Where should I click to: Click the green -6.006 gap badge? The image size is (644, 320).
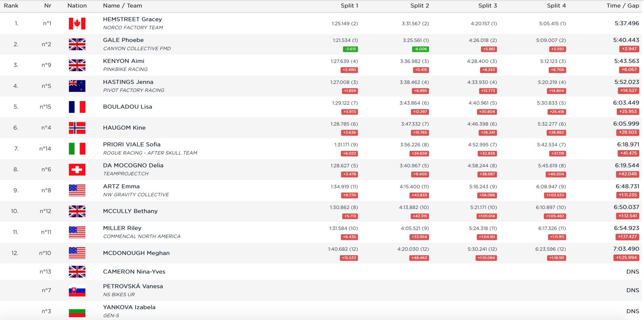click(x=421, y=49)
